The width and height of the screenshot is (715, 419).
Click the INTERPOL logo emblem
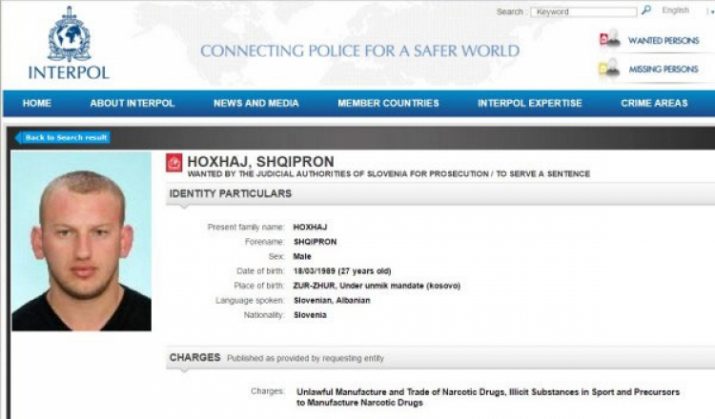click(x=69, y=35)
